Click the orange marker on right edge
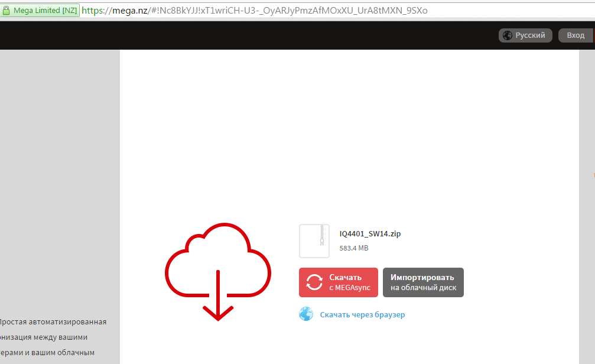The image size is (595, 364). 593,174
